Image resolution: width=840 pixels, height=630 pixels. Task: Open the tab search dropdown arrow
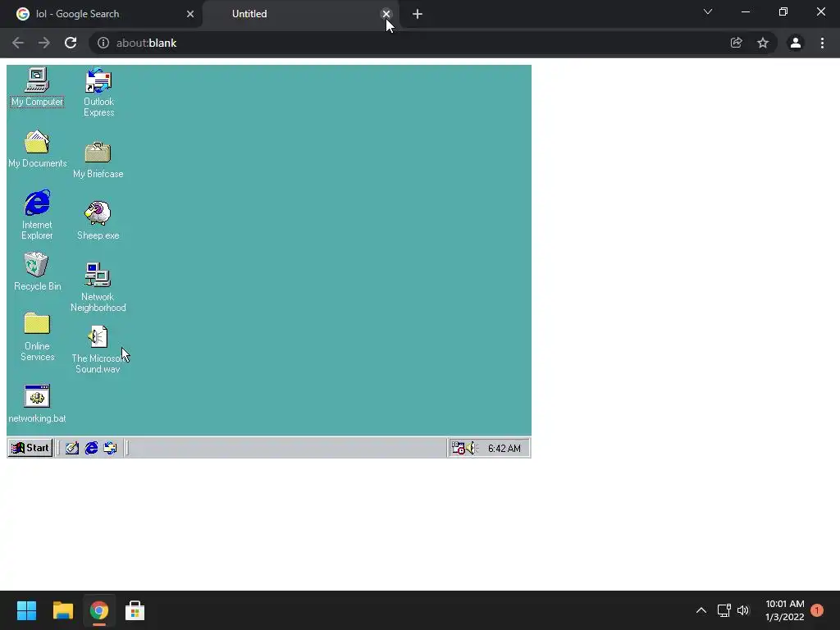click(708, 11)
